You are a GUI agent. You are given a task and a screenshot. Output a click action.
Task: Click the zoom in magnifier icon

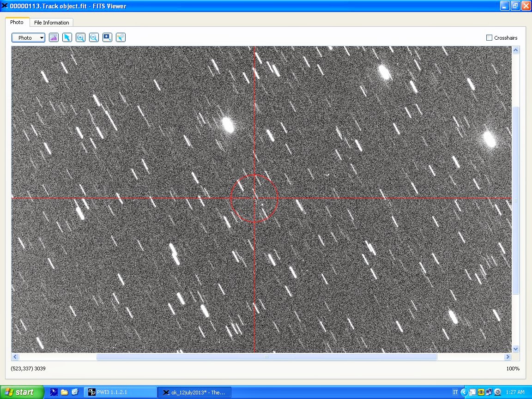80,38
